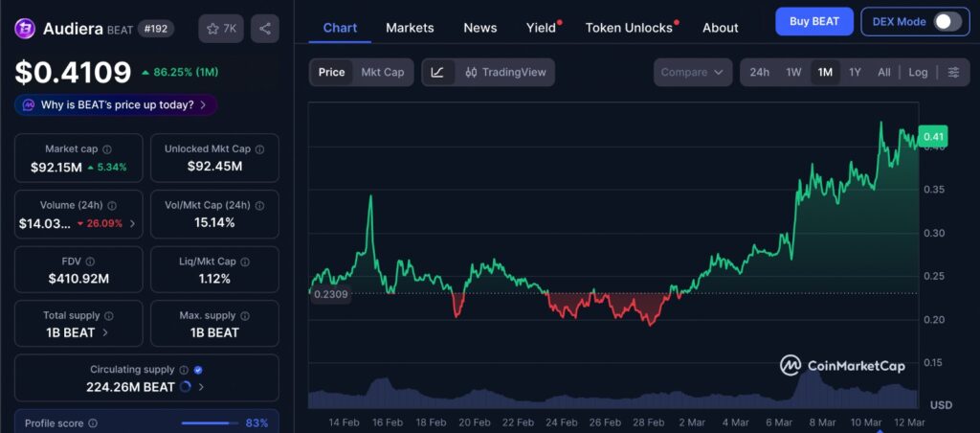The height and width of the screenshot is (433, 980).
Task: Open the News tab
Action: point(480,28)
